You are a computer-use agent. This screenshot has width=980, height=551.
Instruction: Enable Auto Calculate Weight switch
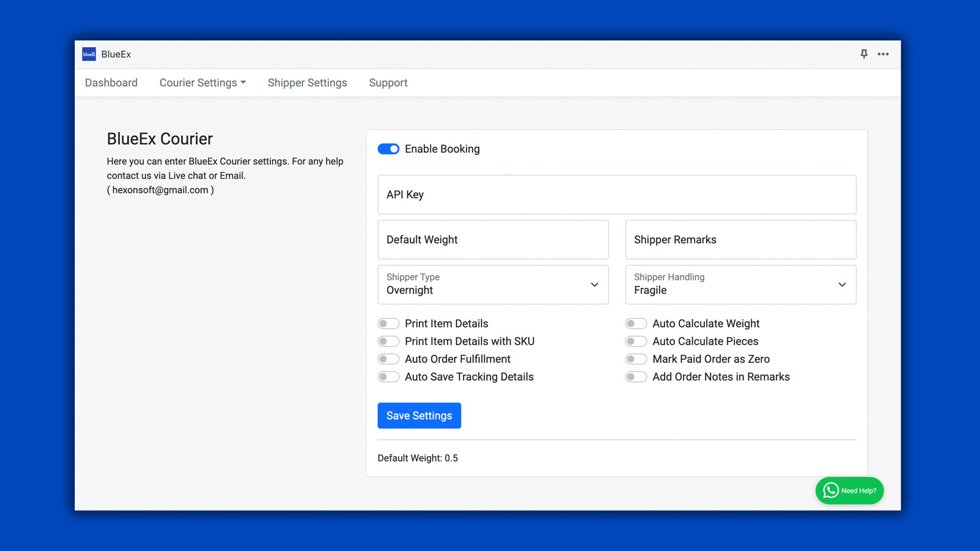point(636,323)
